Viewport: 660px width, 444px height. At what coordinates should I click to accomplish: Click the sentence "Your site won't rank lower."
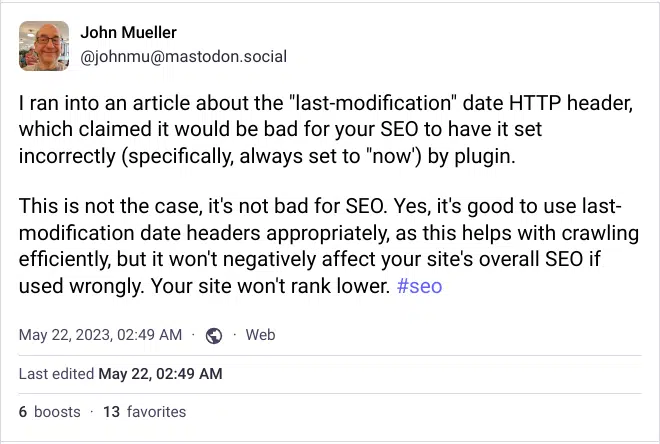pyautogui.click(x=271, y=286)
